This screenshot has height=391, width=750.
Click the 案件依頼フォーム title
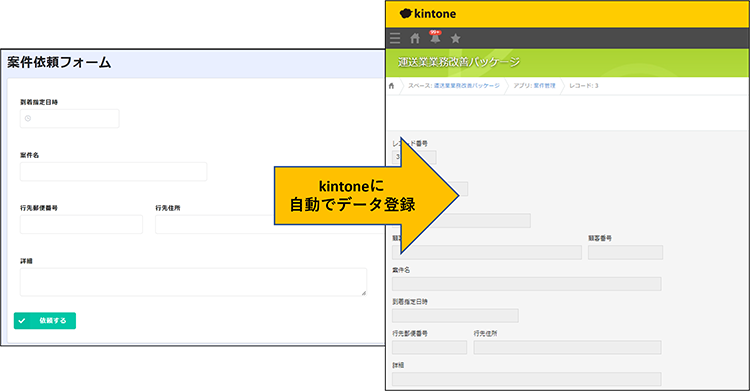tap(59, 62)
